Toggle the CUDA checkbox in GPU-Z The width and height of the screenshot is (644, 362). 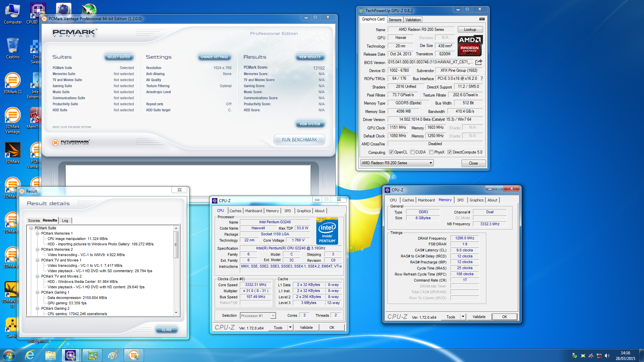[412, 152]
